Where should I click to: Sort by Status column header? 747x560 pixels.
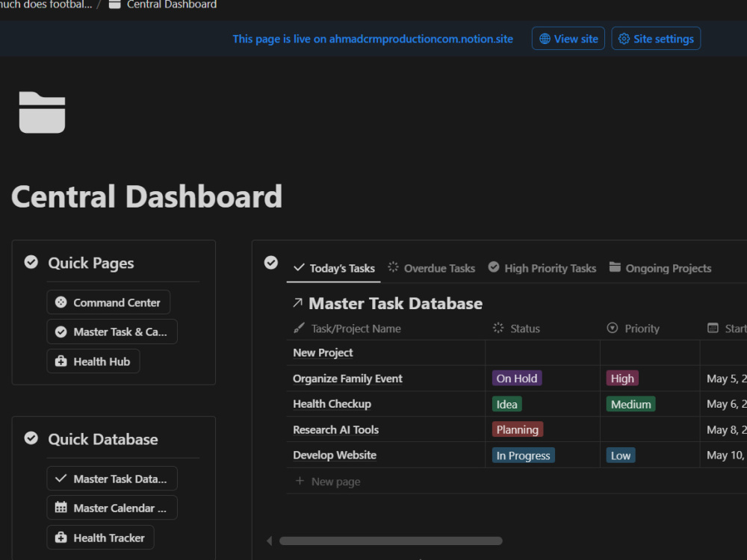click(516, 329)
